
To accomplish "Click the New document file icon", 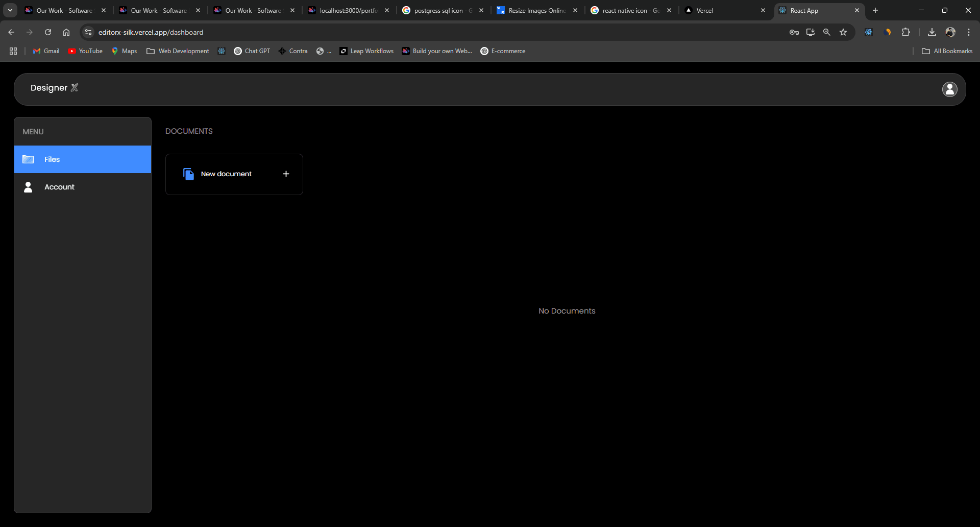I will 188,174.
